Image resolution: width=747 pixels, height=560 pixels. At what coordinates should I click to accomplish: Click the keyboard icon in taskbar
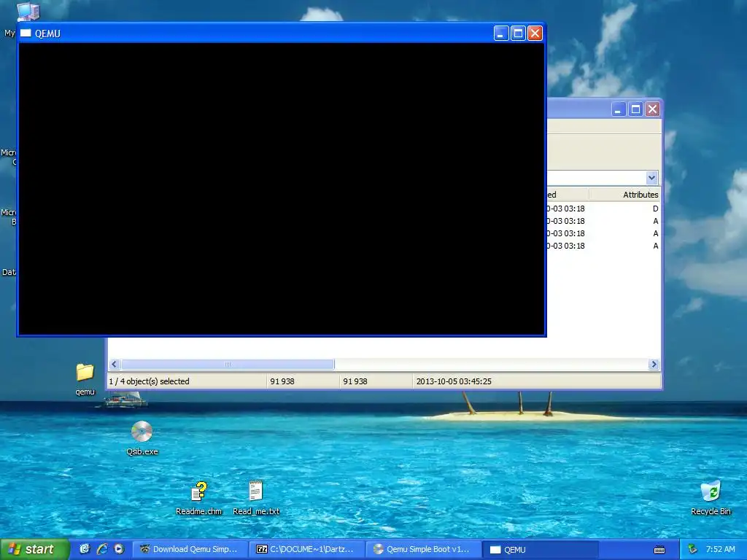point(659,550)
